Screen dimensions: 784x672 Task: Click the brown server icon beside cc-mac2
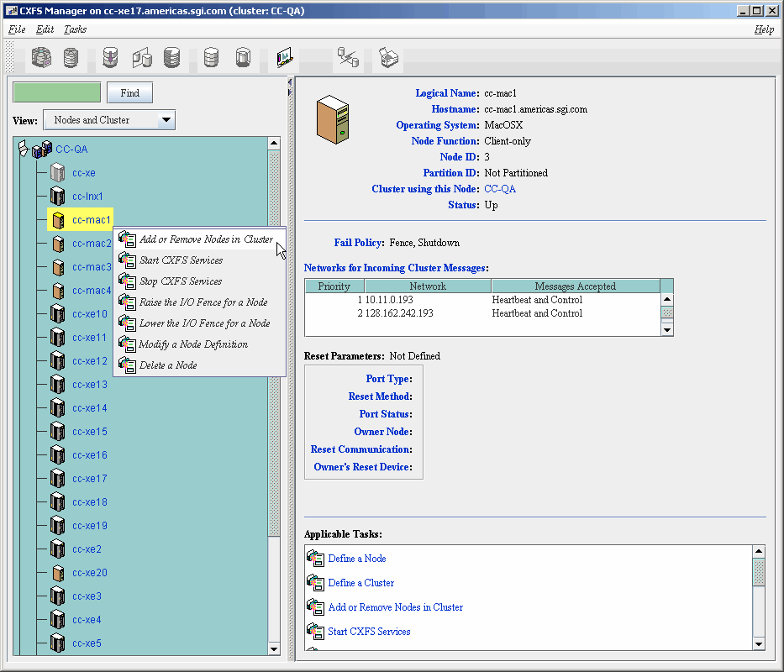pyautogui.click(x=57, y=244)
